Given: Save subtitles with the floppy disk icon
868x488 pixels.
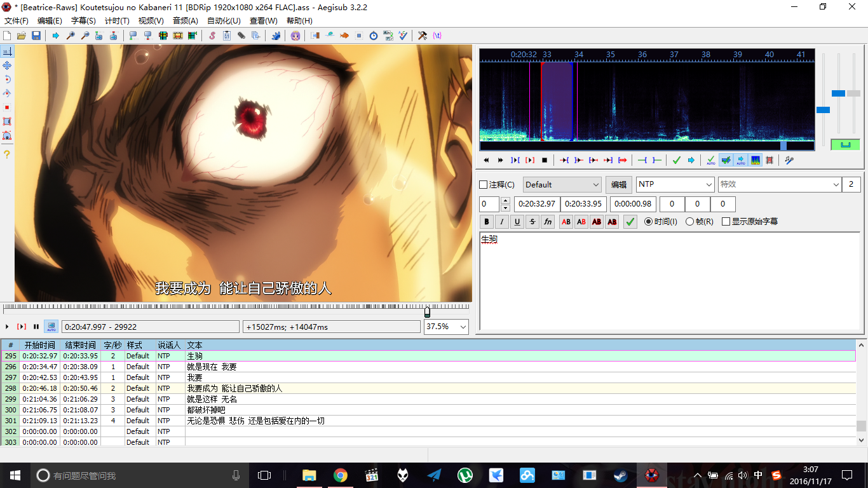Looking at the screenshot, I should tap(36, 36).
